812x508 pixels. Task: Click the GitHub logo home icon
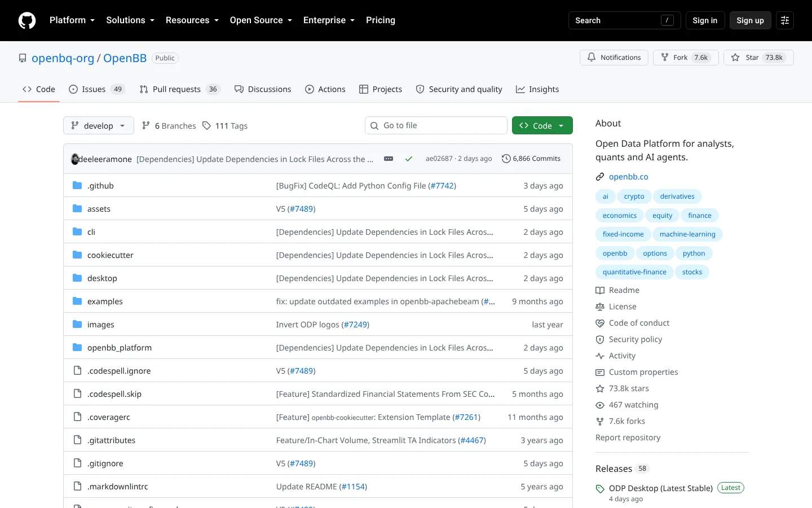pos(27,20)
